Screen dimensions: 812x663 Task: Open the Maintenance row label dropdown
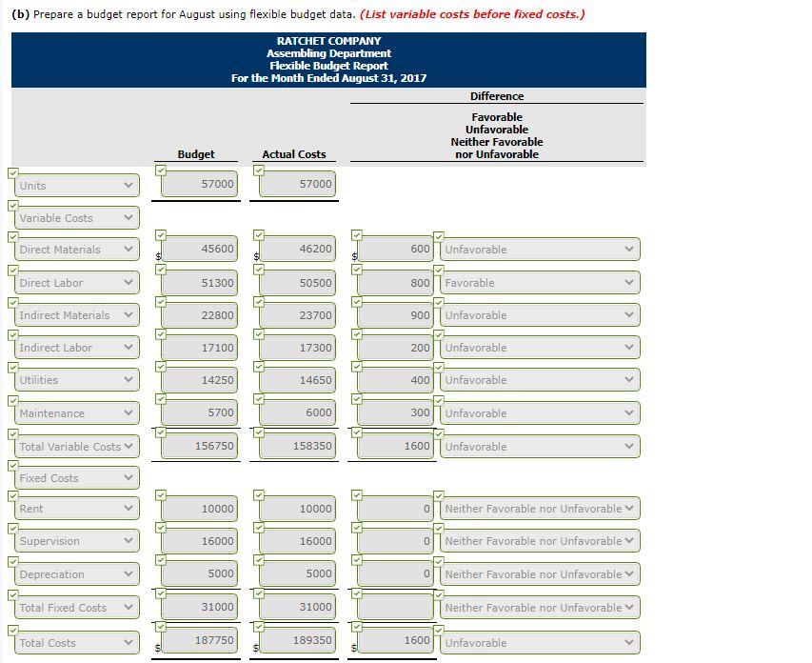click(77, 413)
